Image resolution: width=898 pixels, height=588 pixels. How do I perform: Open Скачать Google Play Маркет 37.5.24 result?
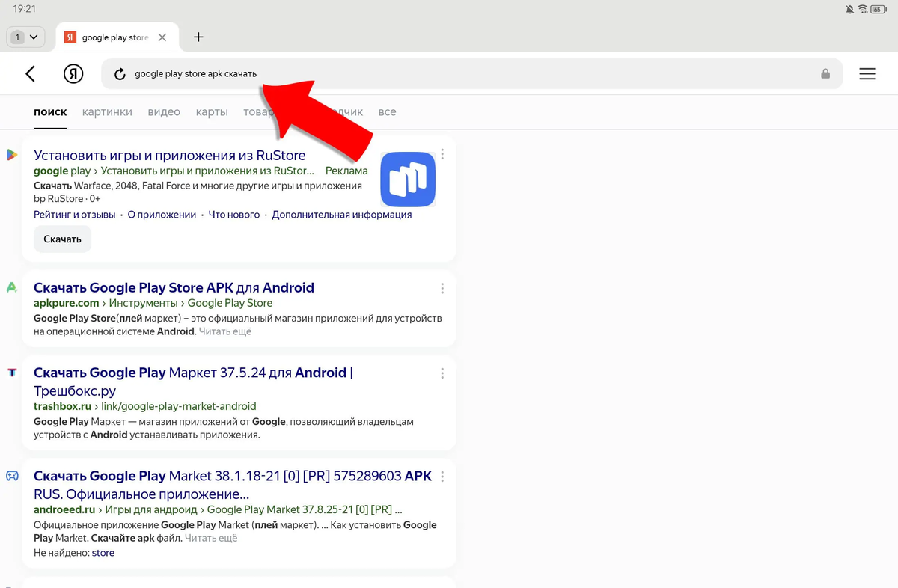pos(193,382)
